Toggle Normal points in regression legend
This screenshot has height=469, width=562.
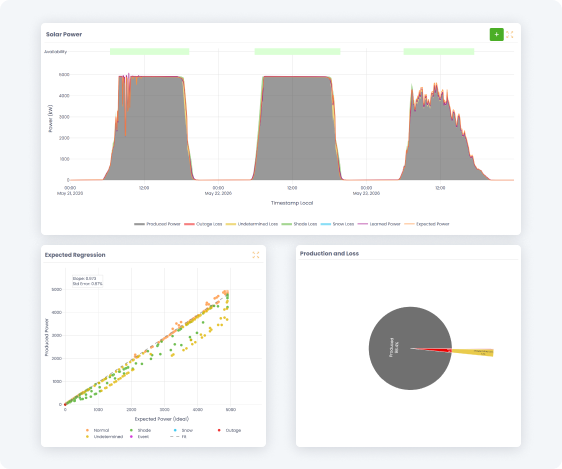tap(97, 430)
